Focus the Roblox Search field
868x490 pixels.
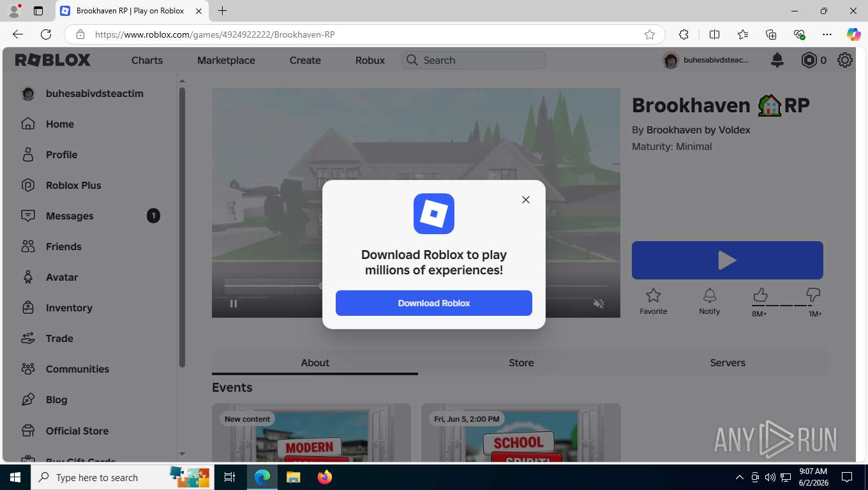474,60
